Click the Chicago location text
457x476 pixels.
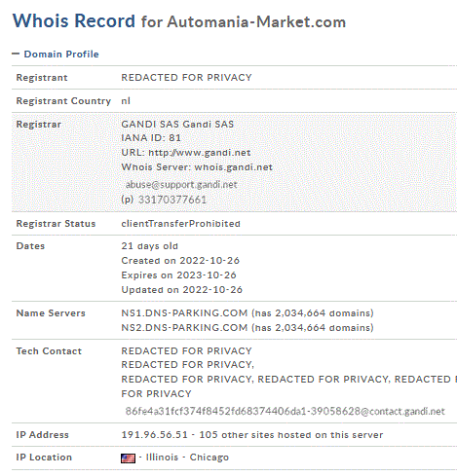coord(209,458)
